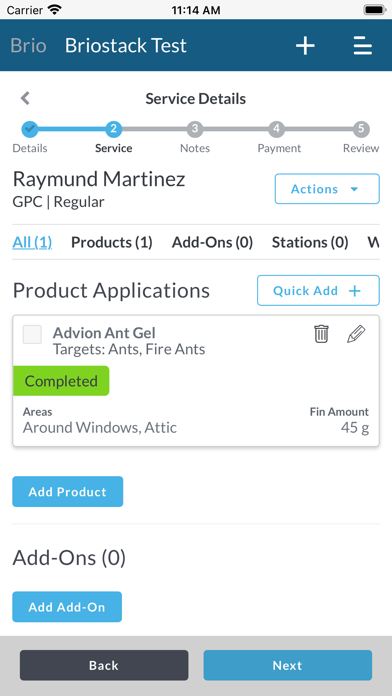Select the All (1) tab
The width and height of the screenshot is (392, 696).
[x=32, y=242]
